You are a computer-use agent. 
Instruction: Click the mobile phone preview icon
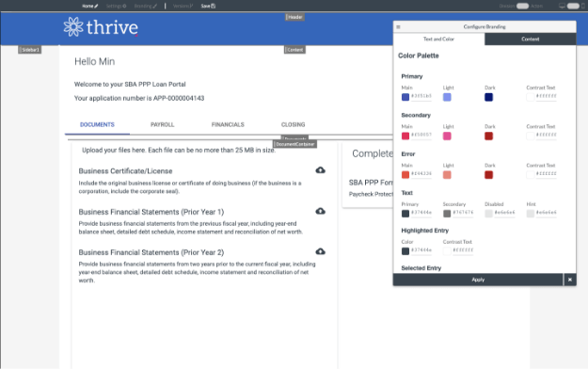[583, 6]
